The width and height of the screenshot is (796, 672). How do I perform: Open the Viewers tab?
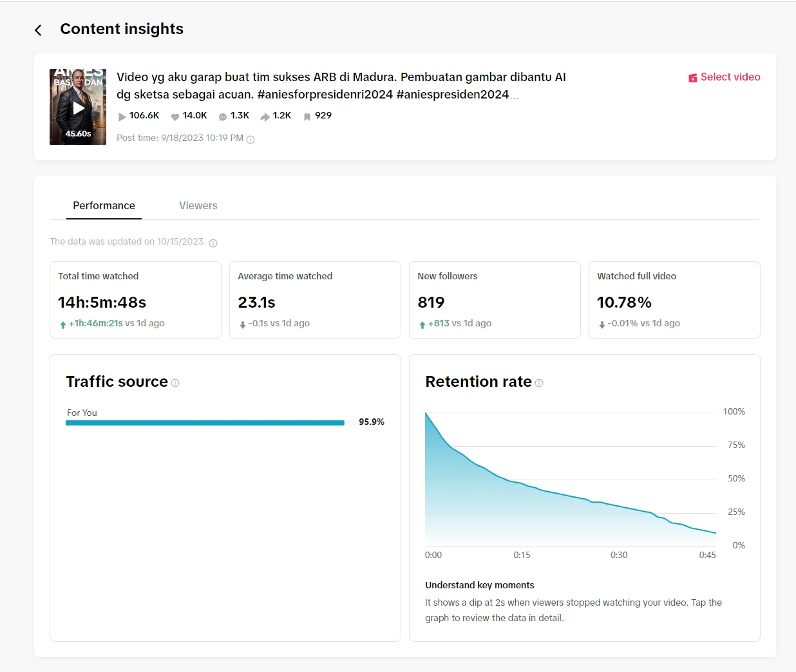pos(198,206)
